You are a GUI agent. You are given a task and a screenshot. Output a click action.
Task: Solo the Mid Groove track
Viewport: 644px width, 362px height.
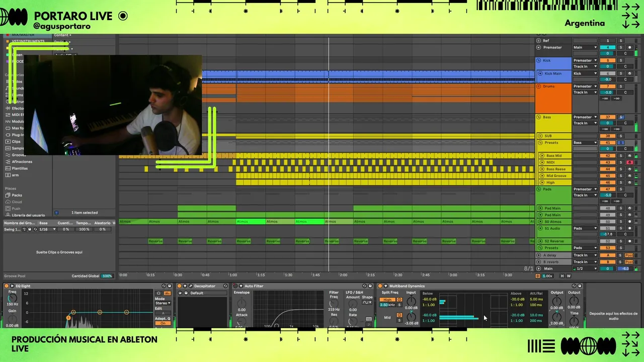tap(620, 175)
